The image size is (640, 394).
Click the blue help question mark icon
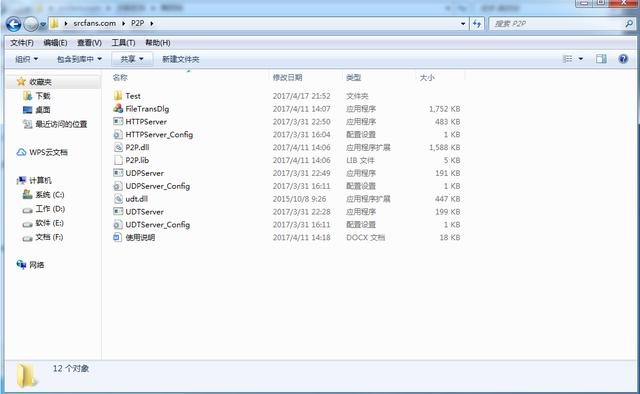coord(623,59)
